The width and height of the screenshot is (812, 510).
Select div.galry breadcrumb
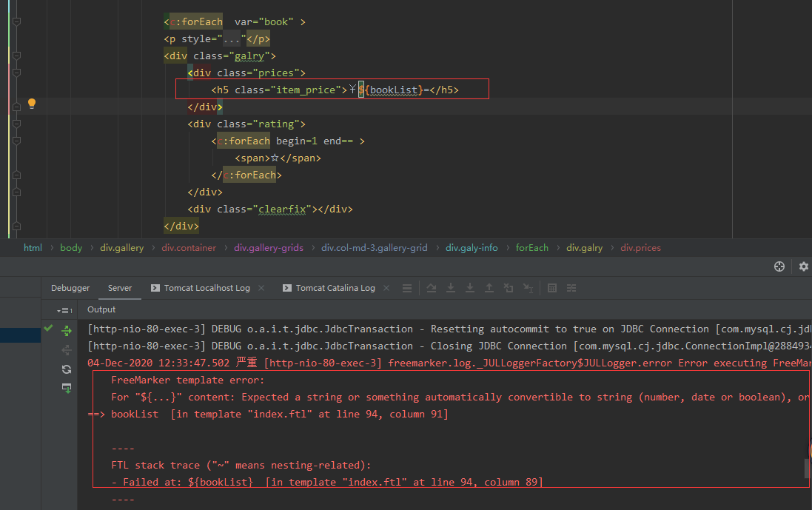point(584,247)
